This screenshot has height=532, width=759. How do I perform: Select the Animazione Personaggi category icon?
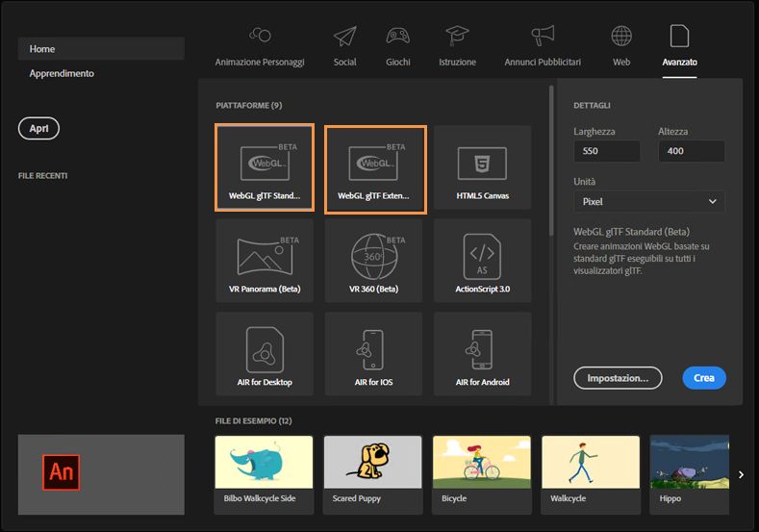[260, 35]
